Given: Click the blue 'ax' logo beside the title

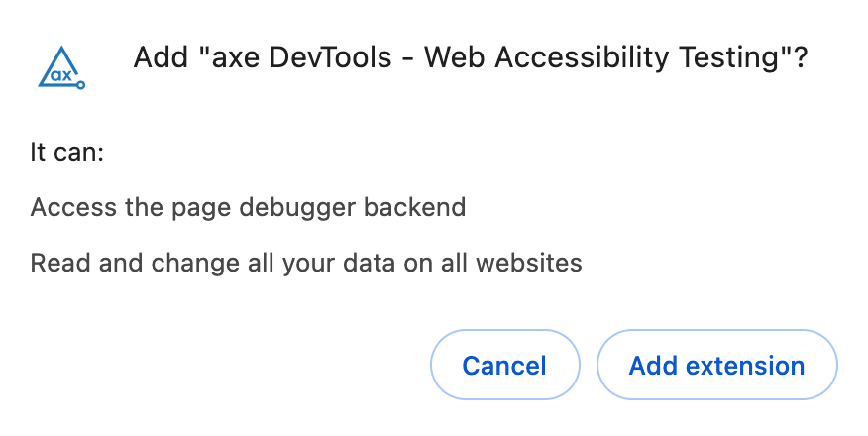Looking at the screenshot, I should [61, 67].
